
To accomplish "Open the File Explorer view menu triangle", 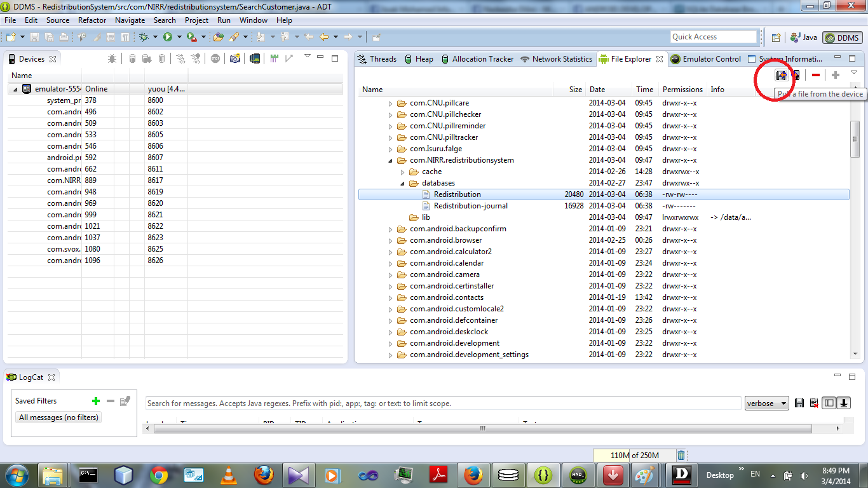I will (854, 72).
